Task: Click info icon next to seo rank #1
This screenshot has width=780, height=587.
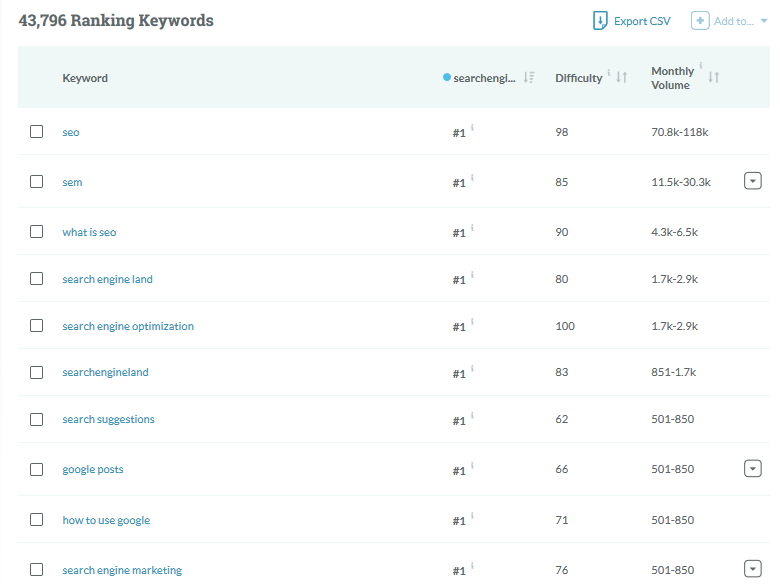Action: (472, 128)
